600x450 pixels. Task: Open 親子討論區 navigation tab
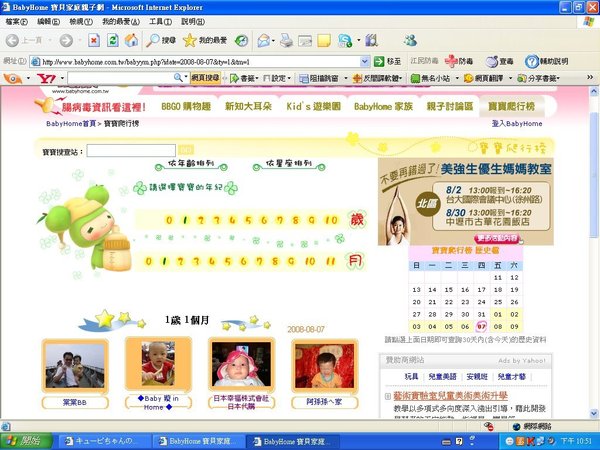point(450,106)
